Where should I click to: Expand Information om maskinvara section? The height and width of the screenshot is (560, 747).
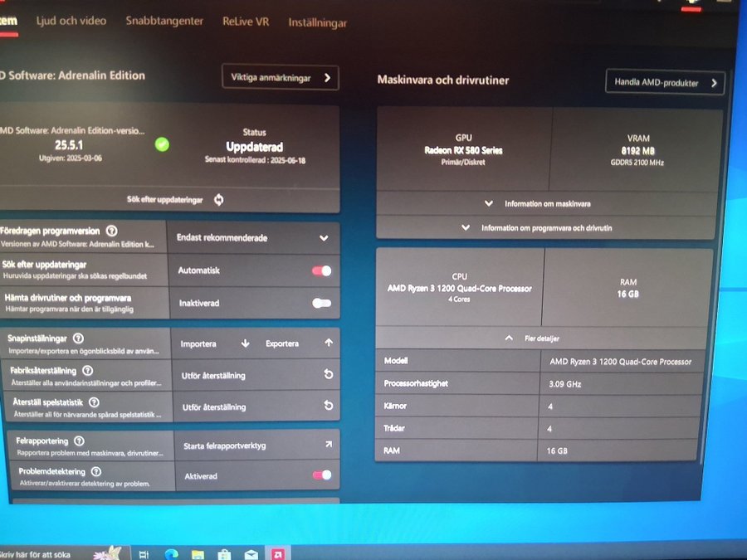tap(546, 204)
